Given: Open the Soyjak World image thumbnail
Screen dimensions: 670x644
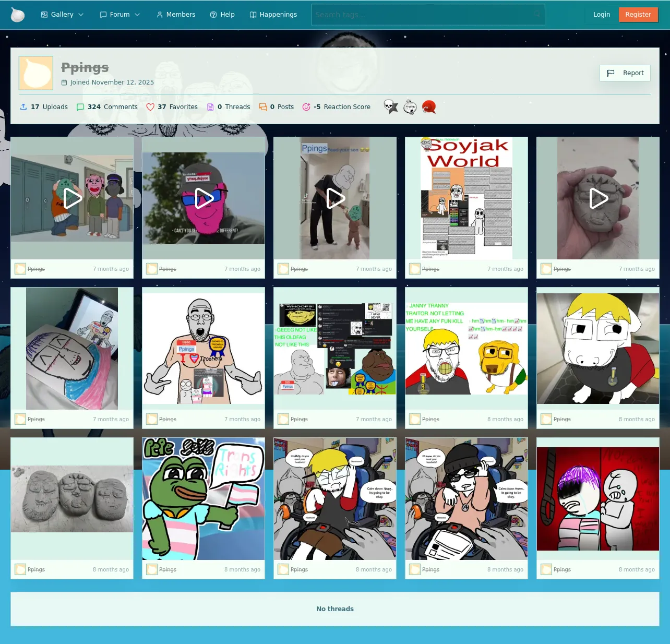Looking at the screenshot, I should click(466, 198).
